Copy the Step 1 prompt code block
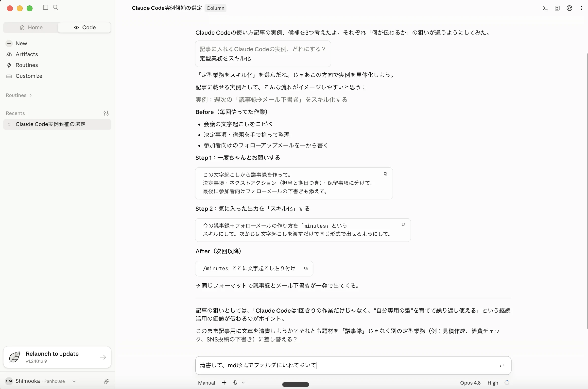This screenshot has width=588, height=389. 385,174
